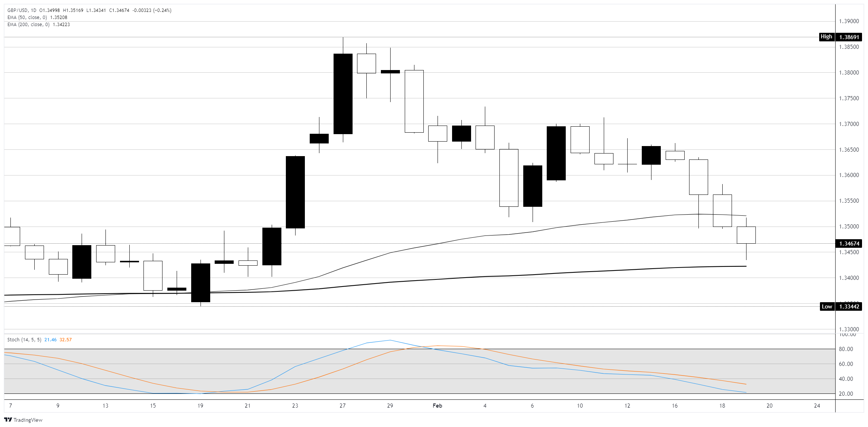Viewport: 868px width, 427px height.
Task: Select the Stoch (14, 5, 5) legend
Action: [x=24, y=340]
